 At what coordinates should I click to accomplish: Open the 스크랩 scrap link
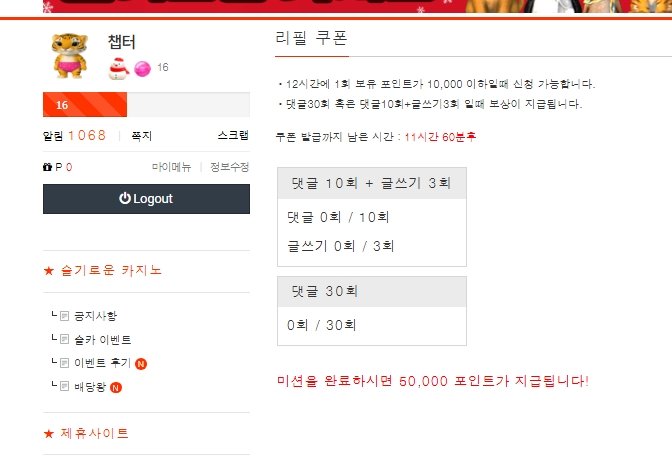tap(232, 135)
